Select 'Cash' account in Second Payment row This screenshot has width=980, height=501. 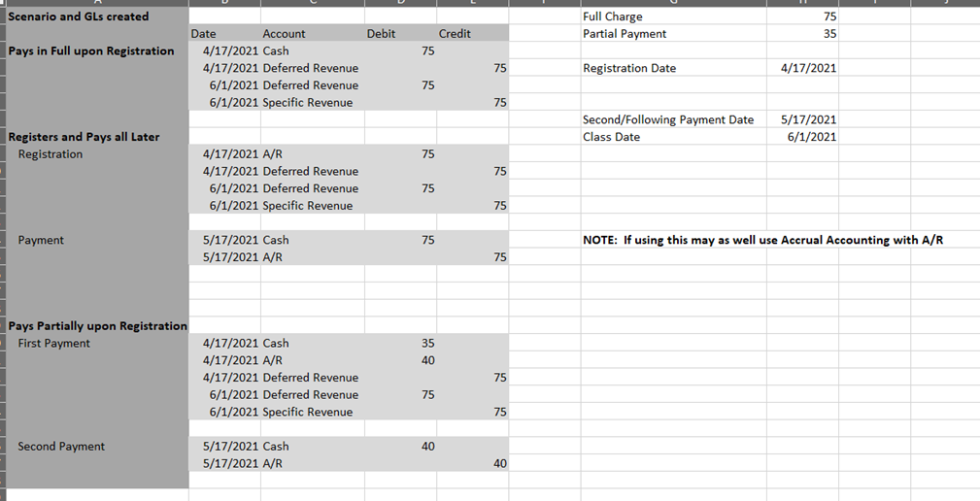tap(313, 446)
